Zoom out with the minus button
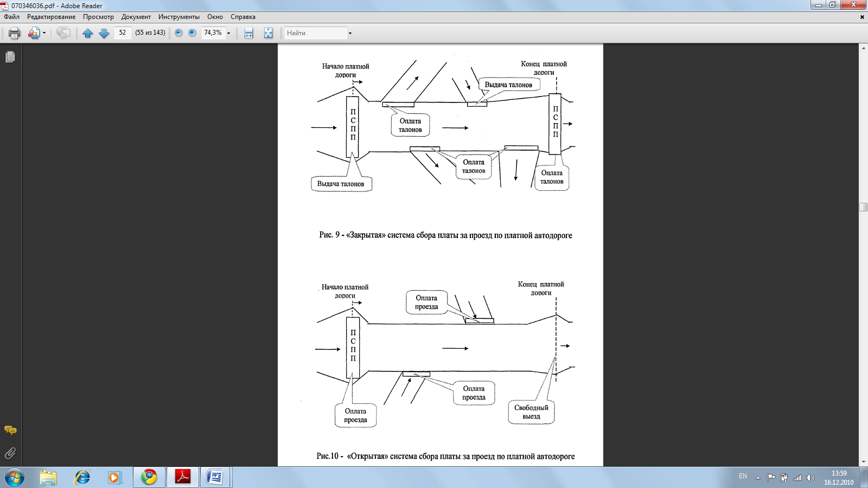The width and height of the screenshot is (868, 488). tap(178, 33)
